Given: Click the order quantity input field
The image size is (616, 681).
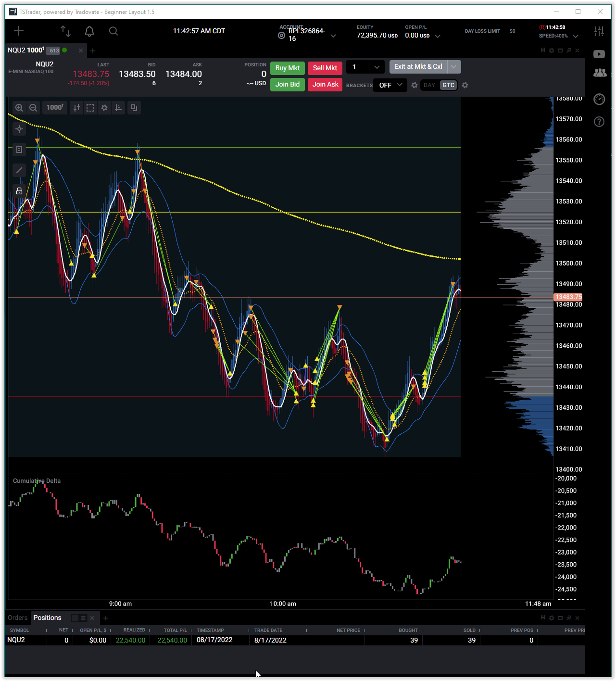Looking at the screenshot, I should coord(358,67).
